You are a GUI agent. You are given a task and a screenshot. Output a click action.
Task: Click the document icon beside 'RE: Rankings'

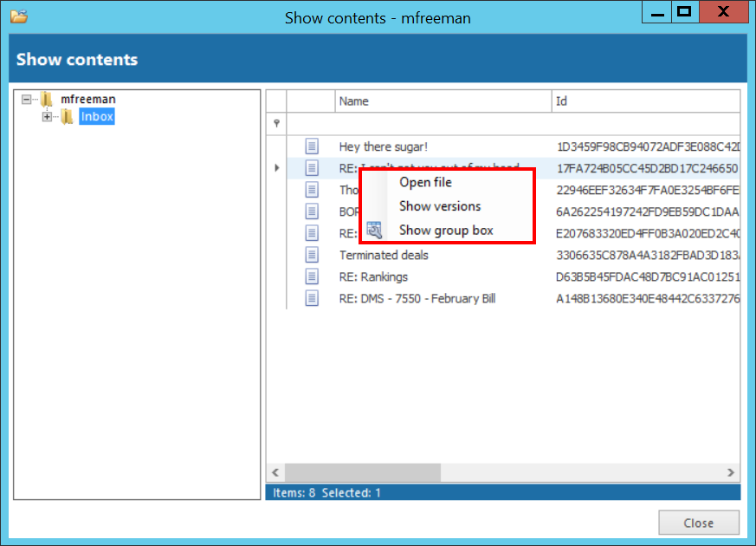pos(312,276)
